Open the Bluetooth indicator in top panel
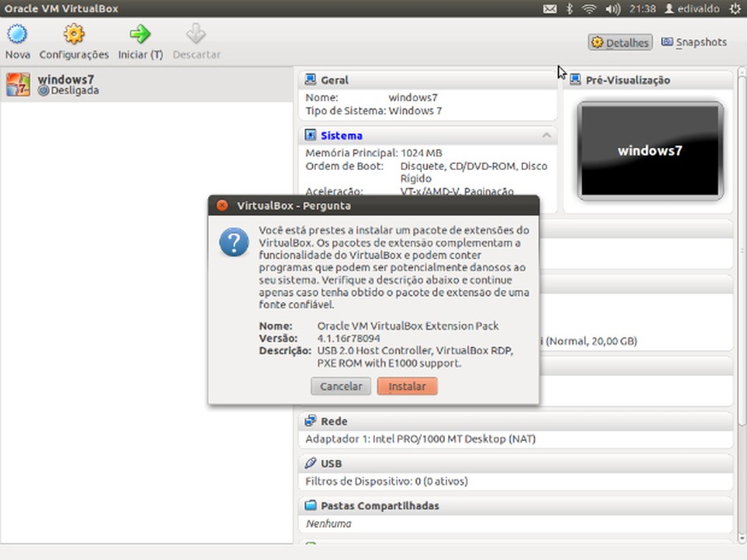Screen dimensions: 747x560 point(569,8)
